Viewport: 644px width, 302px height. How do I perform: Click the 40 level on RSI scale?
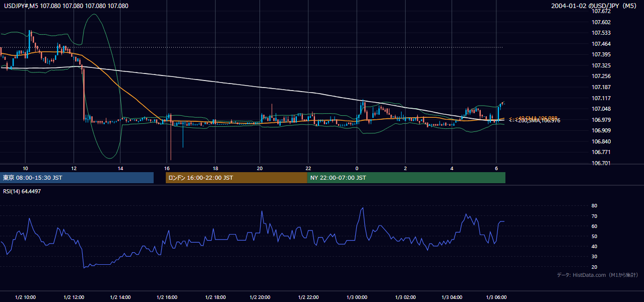point(594,246)
